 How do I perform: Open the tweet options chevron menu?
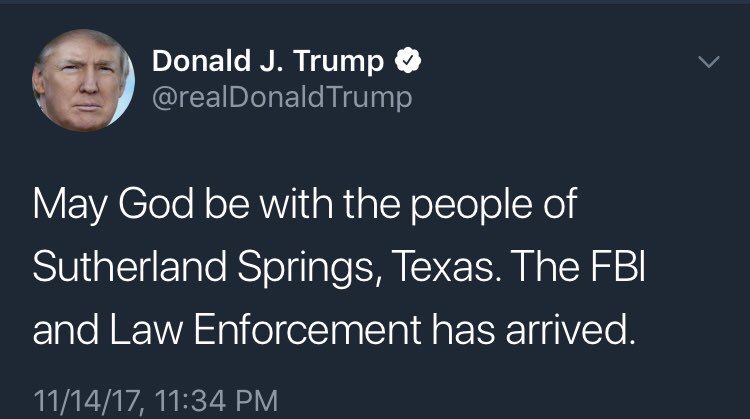point(707,63)
